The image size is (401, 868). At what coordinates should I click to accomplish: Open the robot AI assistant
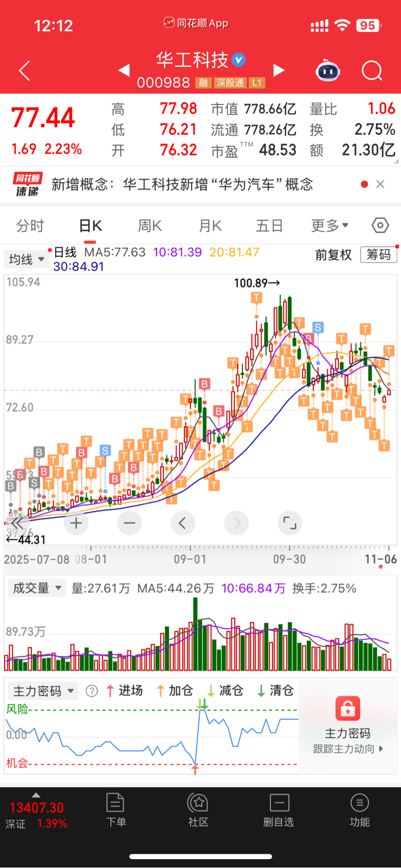(x=328, y=70)
